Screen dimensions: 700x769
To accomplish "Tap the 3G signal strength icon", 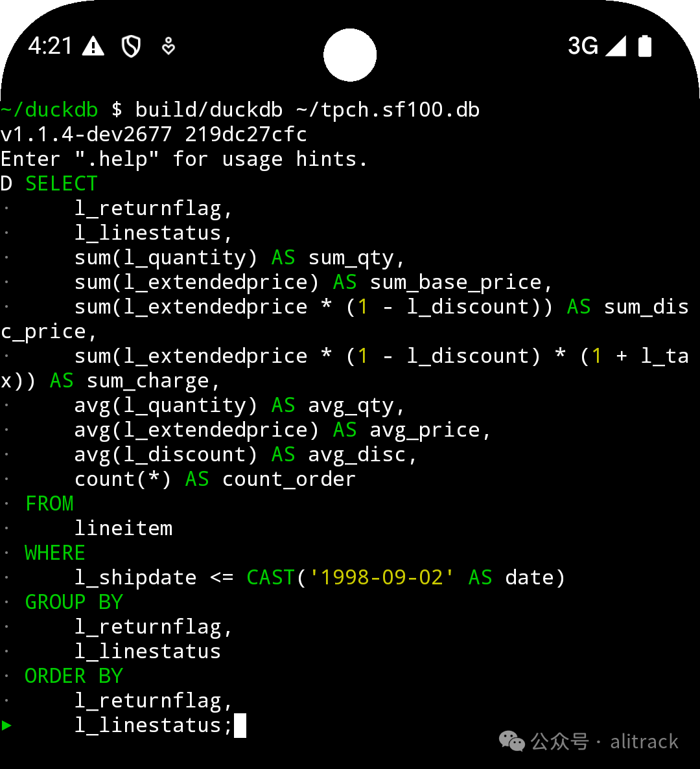I will click(616, 46).
